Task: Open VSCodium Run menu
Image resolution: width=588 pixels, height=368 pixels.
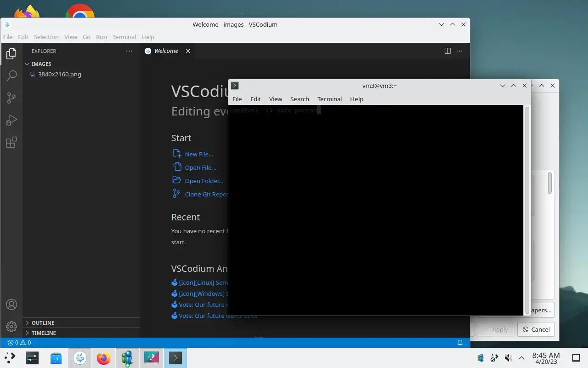Action: pos(101,37)
